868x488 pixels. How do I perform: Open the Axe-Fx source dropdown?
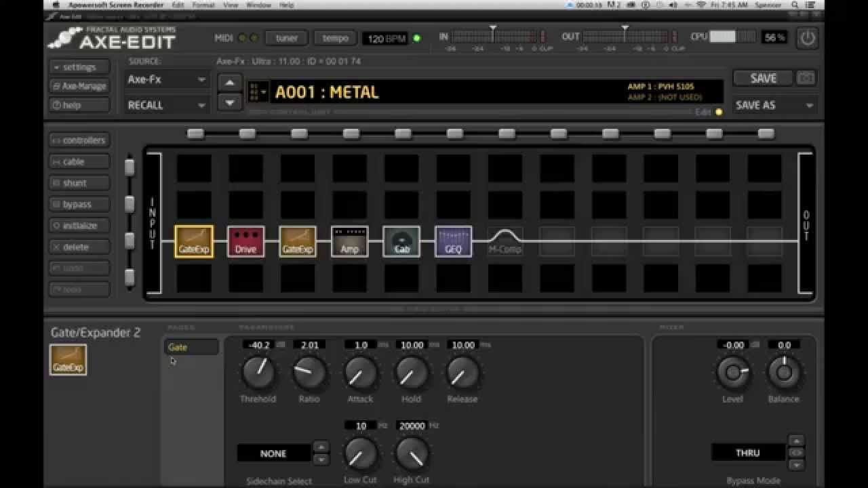[167, 79]
